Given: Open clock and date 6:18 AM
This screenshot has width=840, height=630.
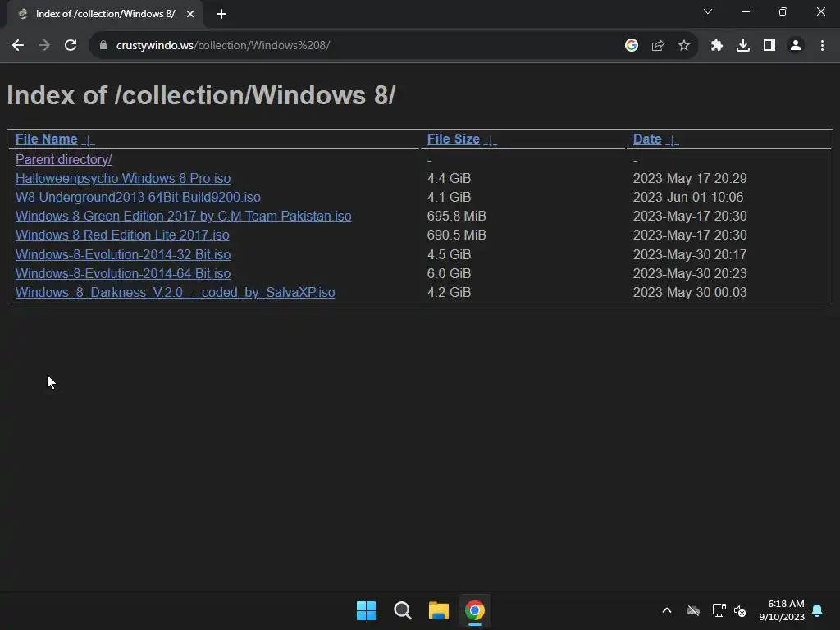Looking at the screenshot, I should 782,610.
